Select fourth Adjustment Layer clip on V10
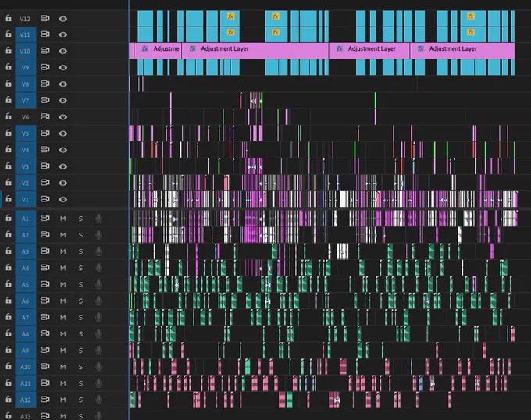531x420 pixels. point(462,51)
